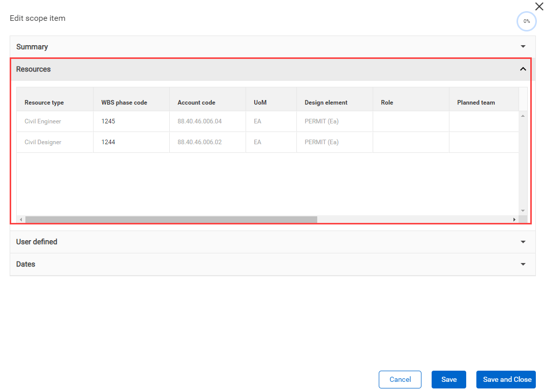Click PERMIT (Ea) design element for Civil Designer

(335, 142)
